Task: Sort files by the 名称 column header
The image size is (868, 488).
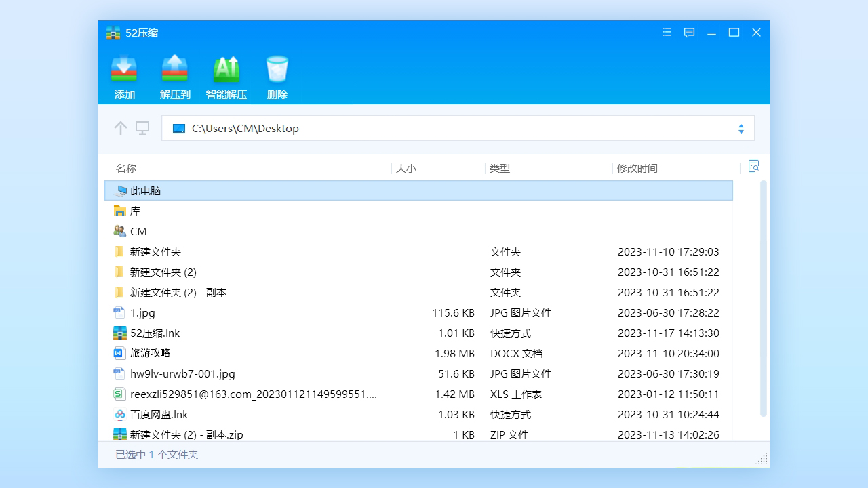Action: (x=126, y=168)
